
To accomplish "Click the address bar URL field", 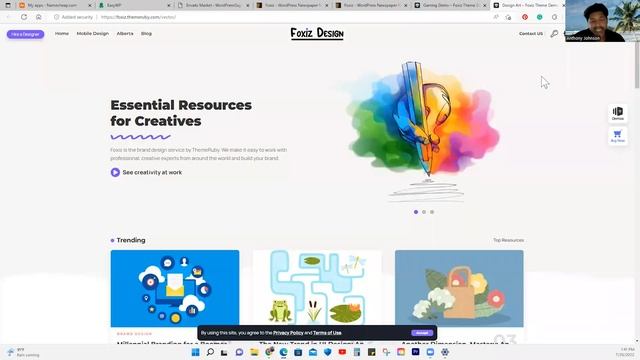I will point(286,17).
